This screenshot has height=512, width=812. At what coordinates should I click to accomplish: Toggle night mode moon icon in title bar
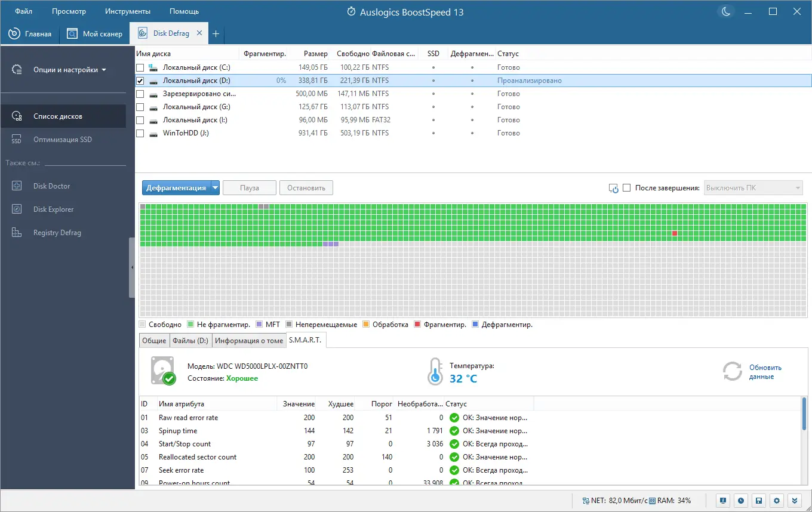click(726, 11)
